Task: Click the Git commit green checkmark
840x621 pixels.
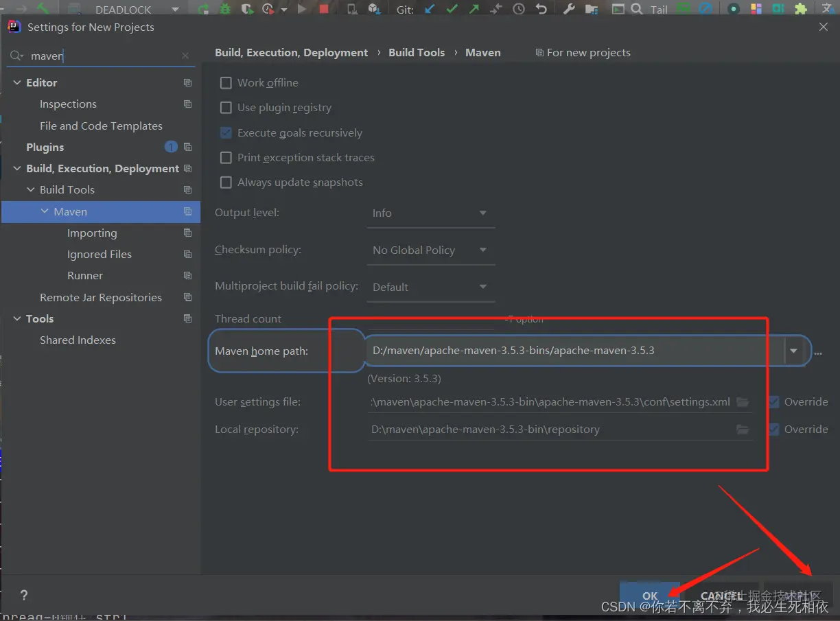Action: pyautogui.click(x=452, y=9)
